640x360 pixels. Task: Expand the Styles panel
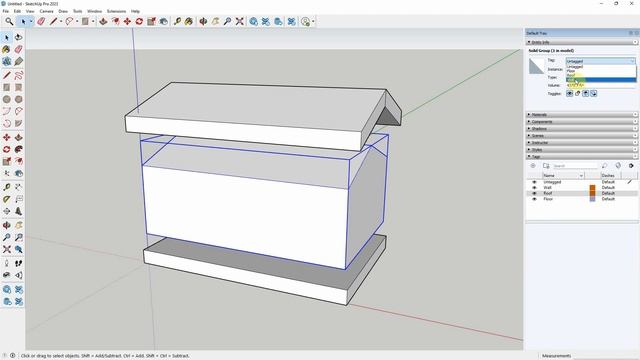pyautogui.click(x=582, y=150)
